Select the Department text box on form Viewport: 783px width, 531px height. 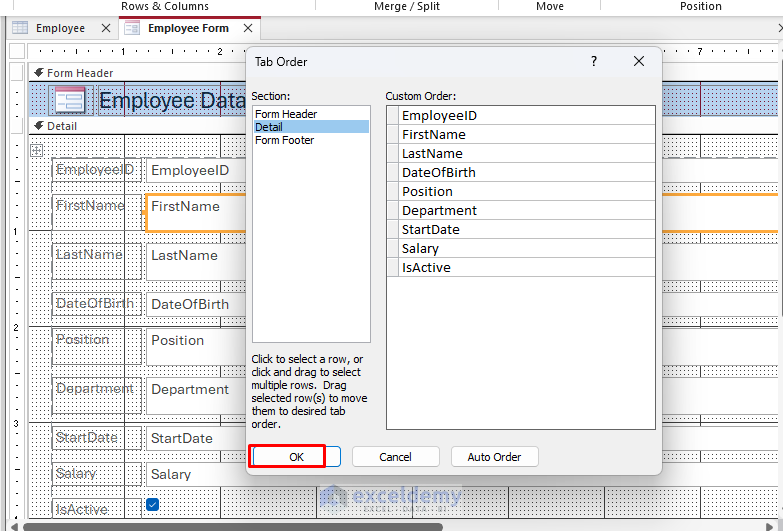[196, 395]
